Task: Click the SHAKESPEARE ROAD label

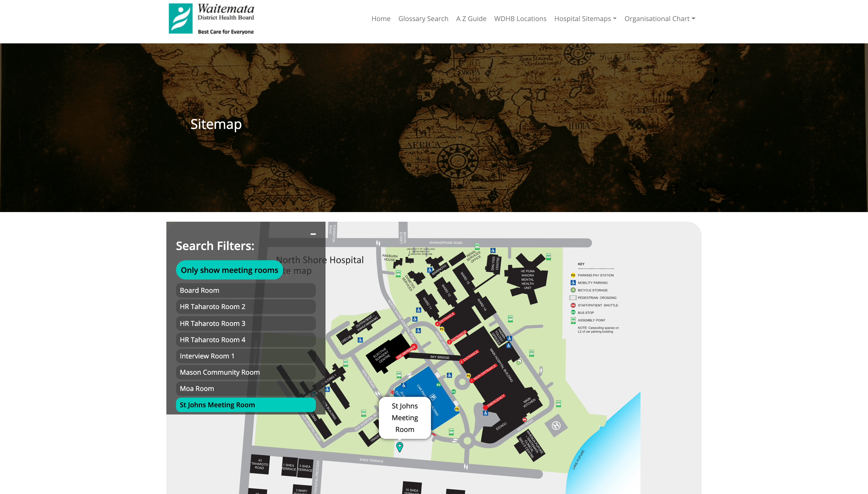Action: click(x=445, y=242)
